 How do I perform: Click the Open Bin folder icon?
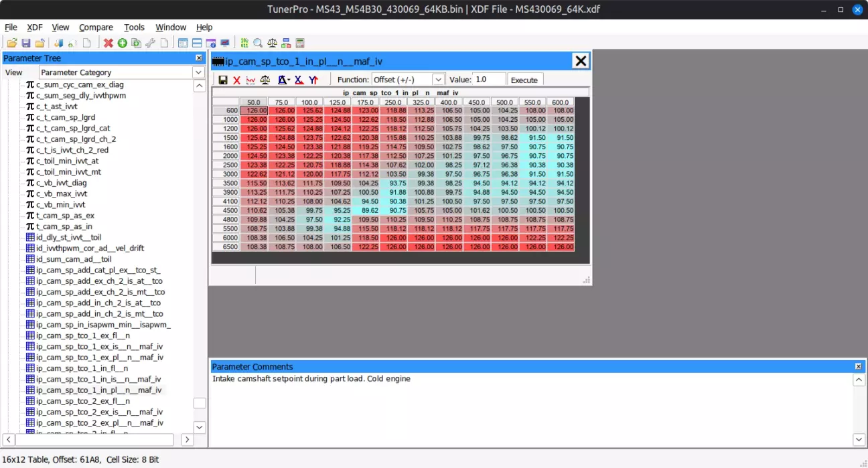12,44
